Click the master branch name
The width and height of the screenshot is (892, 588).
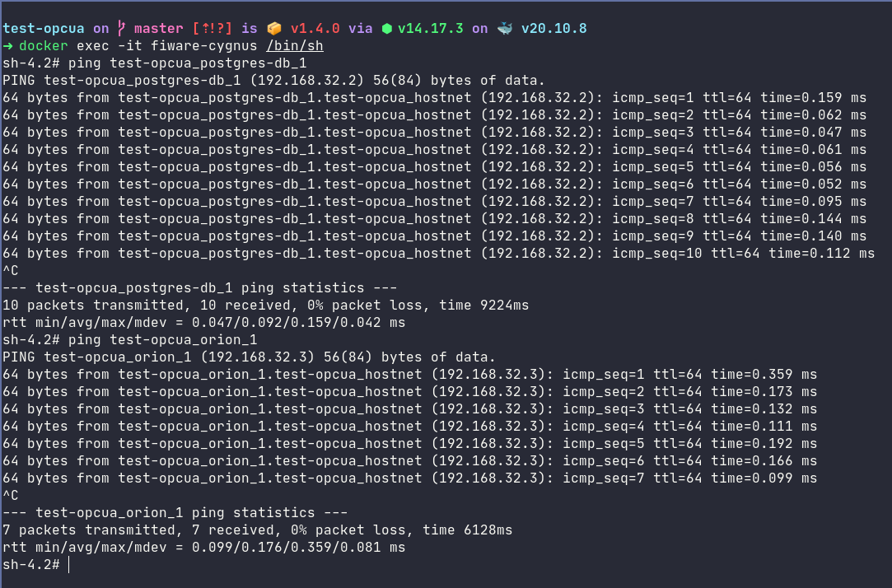[159, 29]
